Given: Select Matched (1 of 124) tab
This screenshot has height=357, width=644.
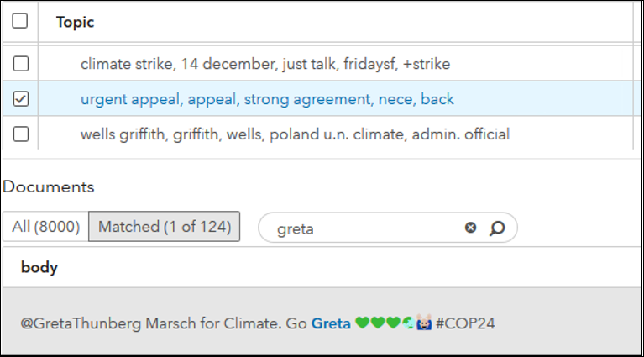Looking at the screenshot, I should coord(165,227).
